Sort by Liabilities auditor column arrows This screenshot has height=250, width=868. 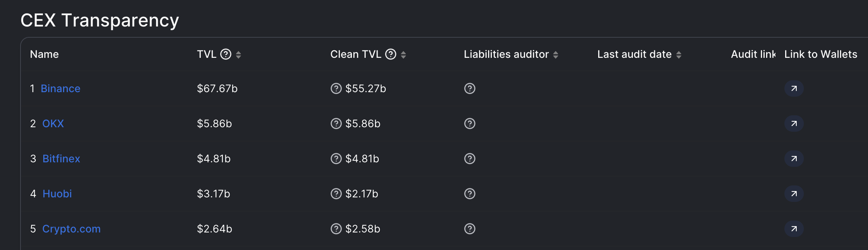point(556,55)
